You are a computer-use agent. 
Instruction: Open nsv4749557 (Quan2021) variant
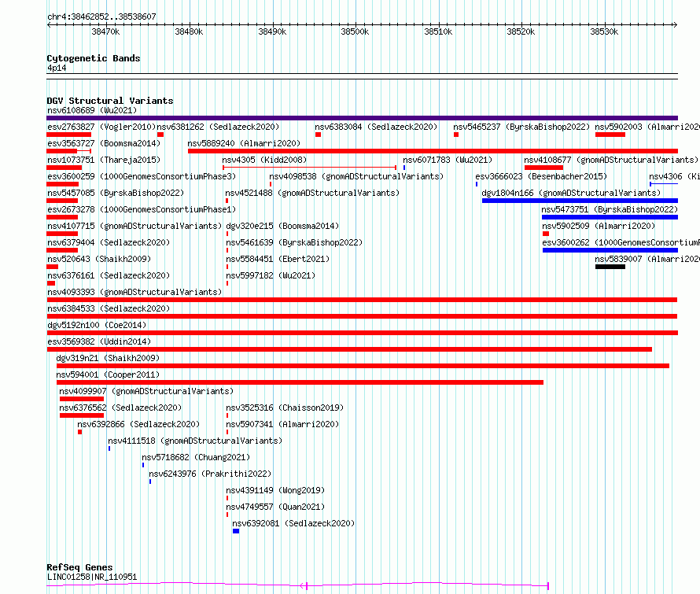pos(275,507)
